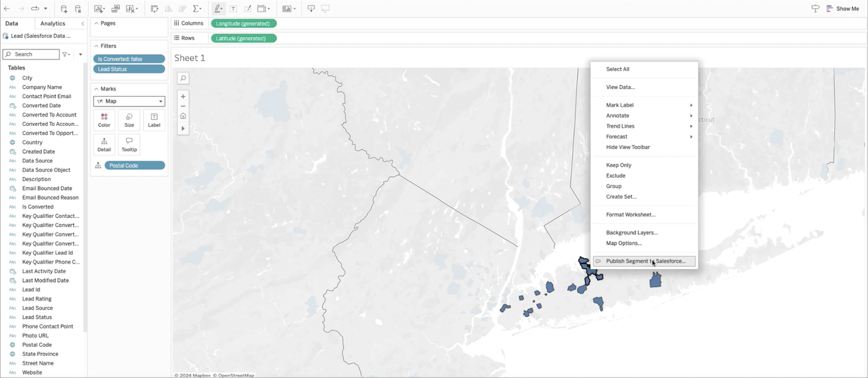This screenshot has height=378, width=868.
Task: Choose Select All in the context menu
Action: coord(617,69)
